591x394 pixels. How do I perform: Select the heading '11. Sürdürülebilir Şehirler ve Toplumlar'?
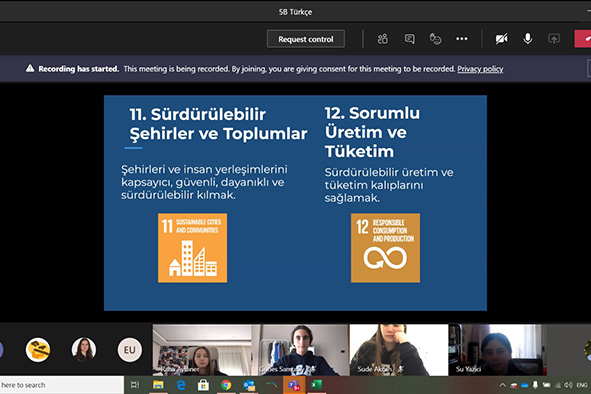[x=218, y=124]
